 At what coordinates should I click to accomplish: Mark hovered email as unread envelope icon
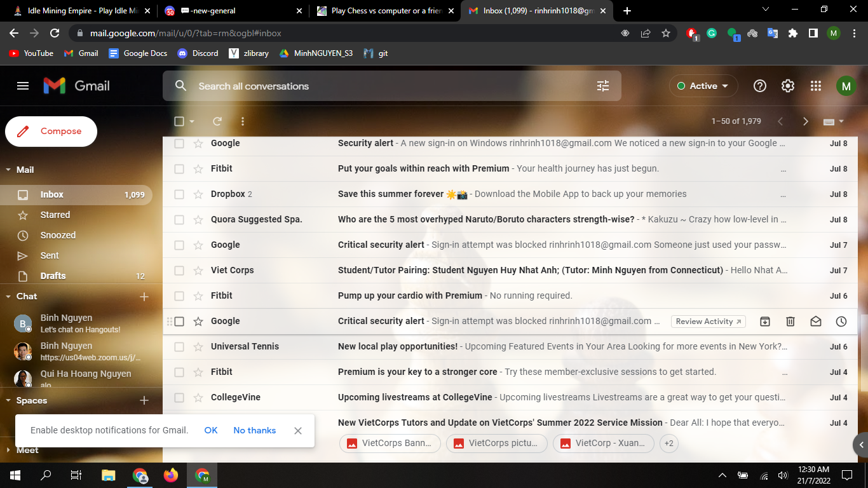click(816, 322)
